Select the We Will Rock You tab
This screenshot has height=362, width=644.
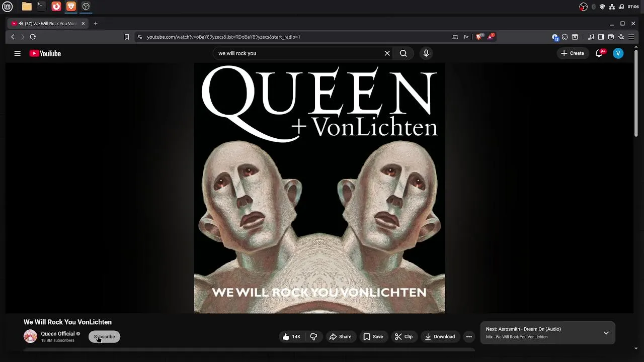(48, 23)
